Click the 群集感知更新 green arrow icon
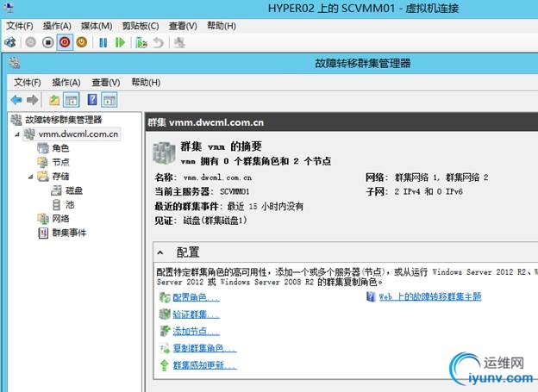 [165, 365]
